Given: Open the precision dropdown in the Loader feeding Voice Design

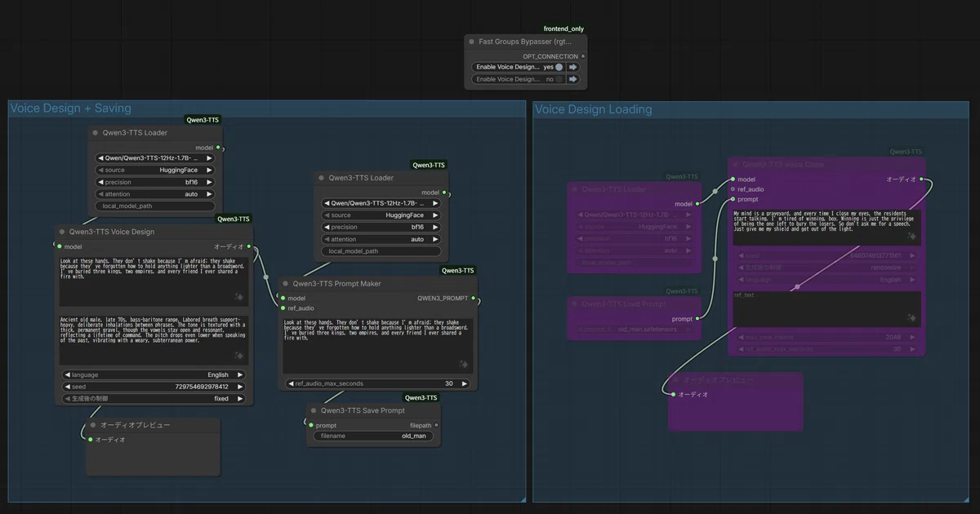Looking at the screenshot, I should click(155, 182).
